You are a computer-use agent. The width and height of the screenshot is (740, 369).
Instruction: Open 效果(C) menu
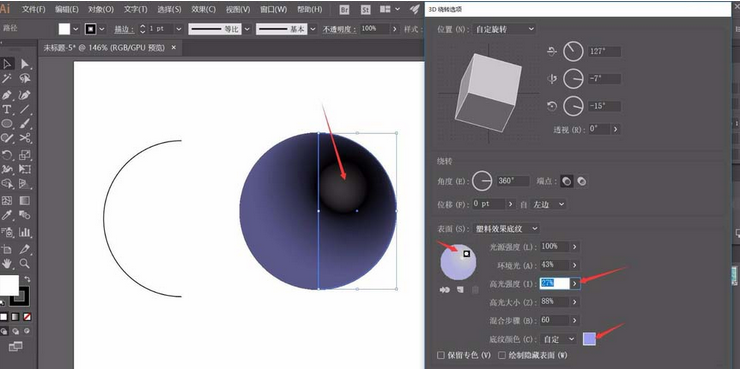tap(203, 9)
